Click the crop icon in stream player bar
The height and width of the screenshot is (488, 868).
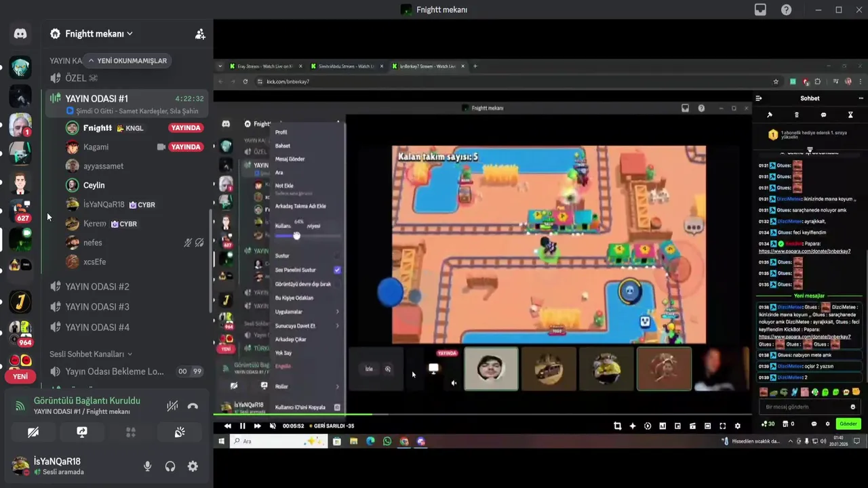click(617, 426)
